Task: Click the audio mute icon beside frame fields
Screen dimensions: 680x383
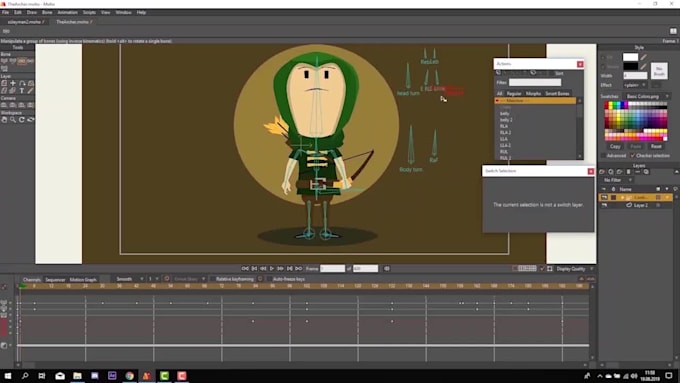Action: (x=386, y=269)
